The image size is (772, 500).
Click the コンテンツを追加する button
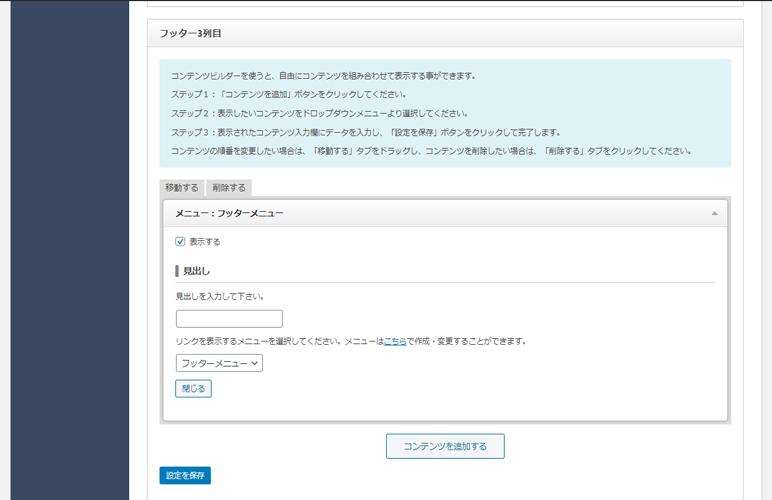click(445, 446)
